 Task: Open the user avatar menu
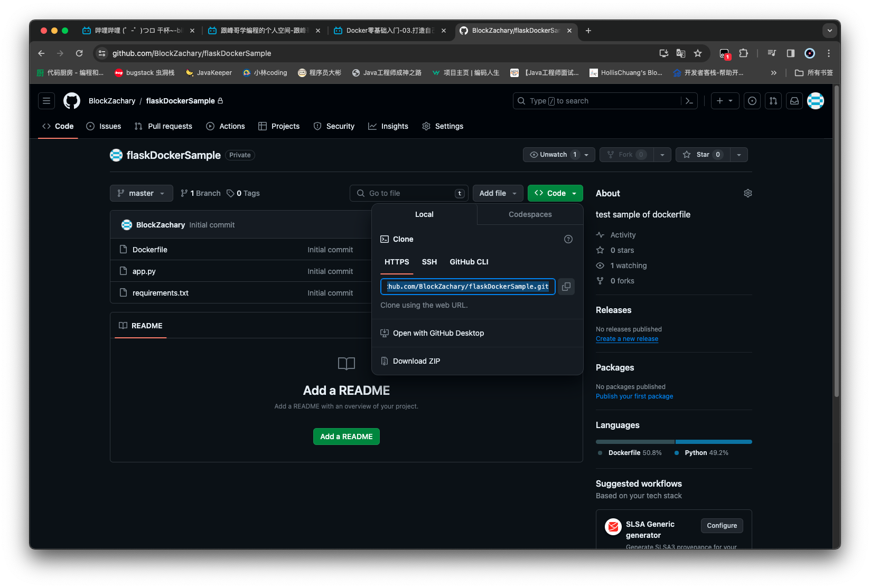[x=816, y=101]
